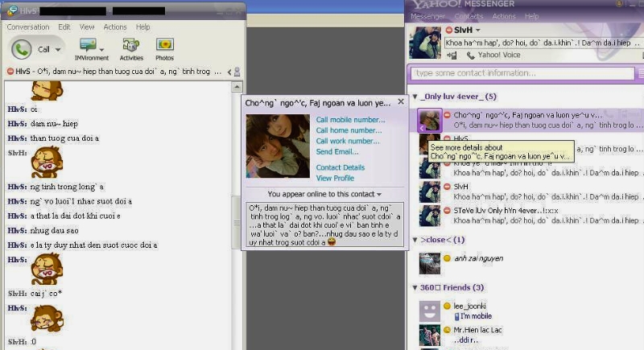Click Call mobile number link
Viewport: 644px width, 350px height.
pos(350,120)
